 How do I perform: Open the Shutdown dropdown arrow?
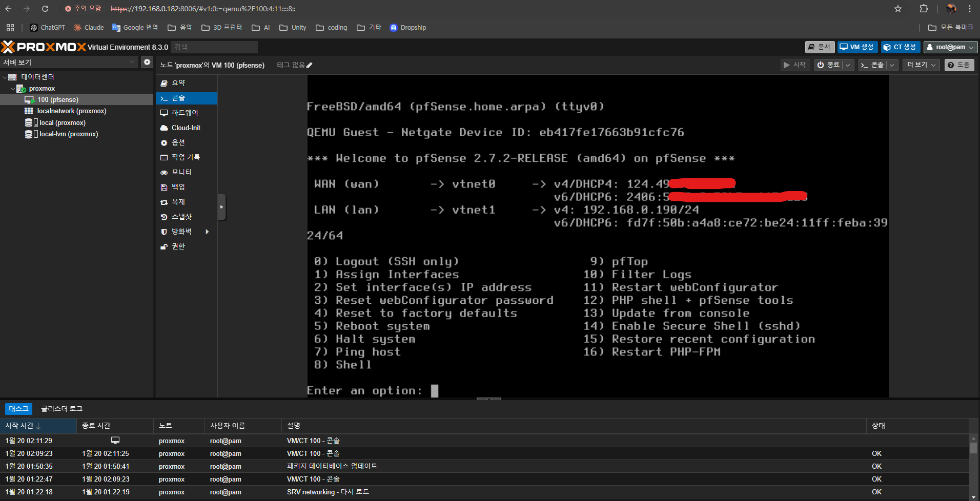point(848,65)
